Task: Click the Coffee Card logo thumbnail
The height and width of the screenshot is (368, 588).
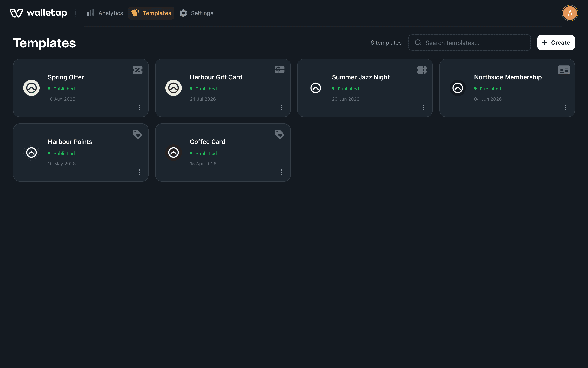Action: [174, 153]
